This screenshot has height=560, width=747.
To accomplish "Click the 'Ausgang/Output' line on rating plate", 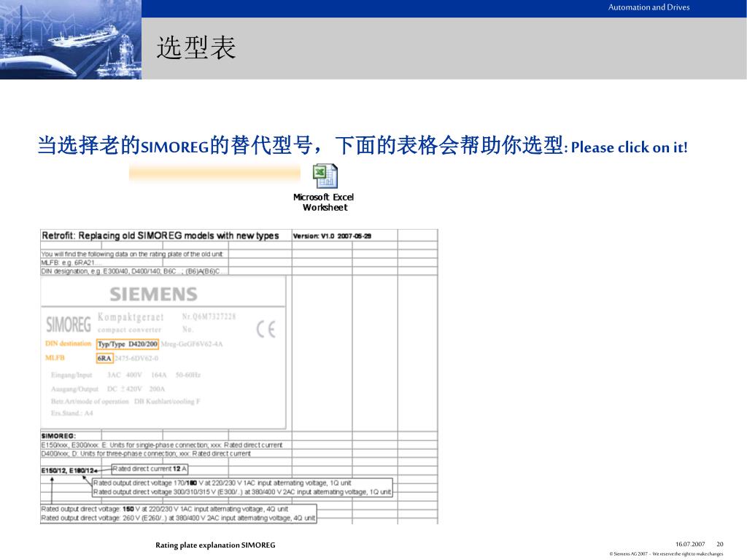I will (x=108, y=389).
